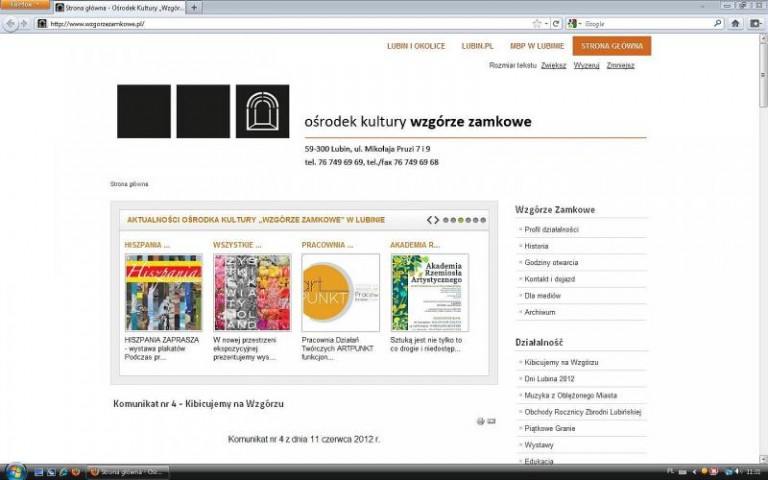Open art PUNKT logo thumbnail
Viewport: 768px width, 480px height.
tap(341, 292)
